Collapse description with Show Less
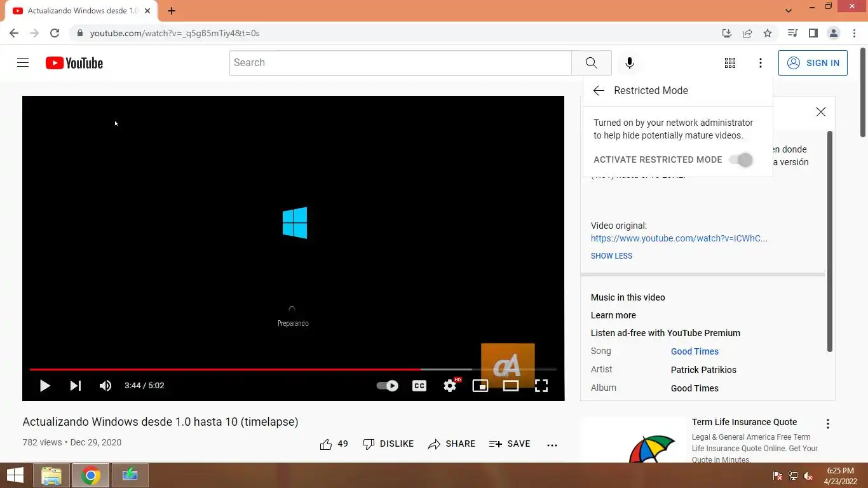868x488 pixels. pyautogui.click(x=611, y=256)
